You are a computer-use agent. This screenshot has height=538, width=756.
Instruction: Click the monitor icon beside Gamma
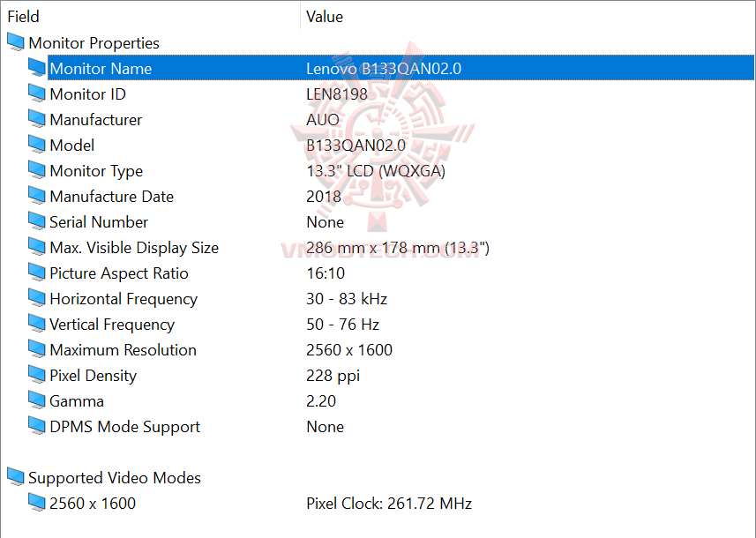[37, 400]
